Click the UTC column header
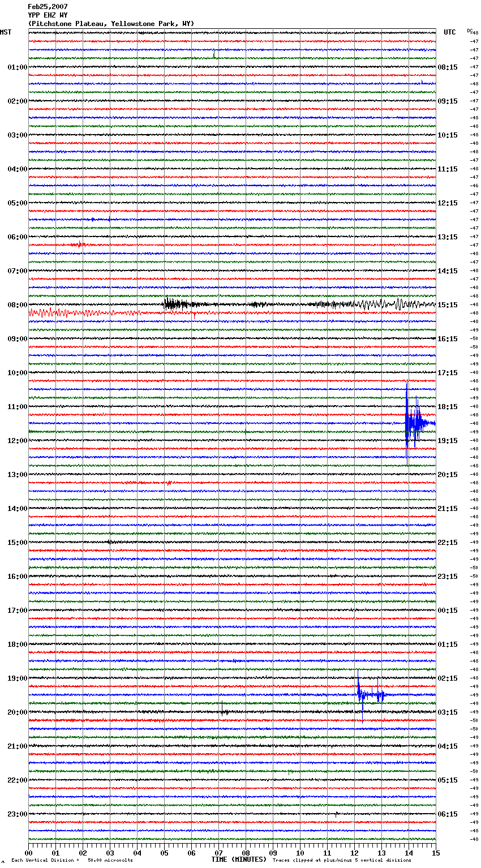Viewport: 481px width, 868px height. [x=450, y=32]
